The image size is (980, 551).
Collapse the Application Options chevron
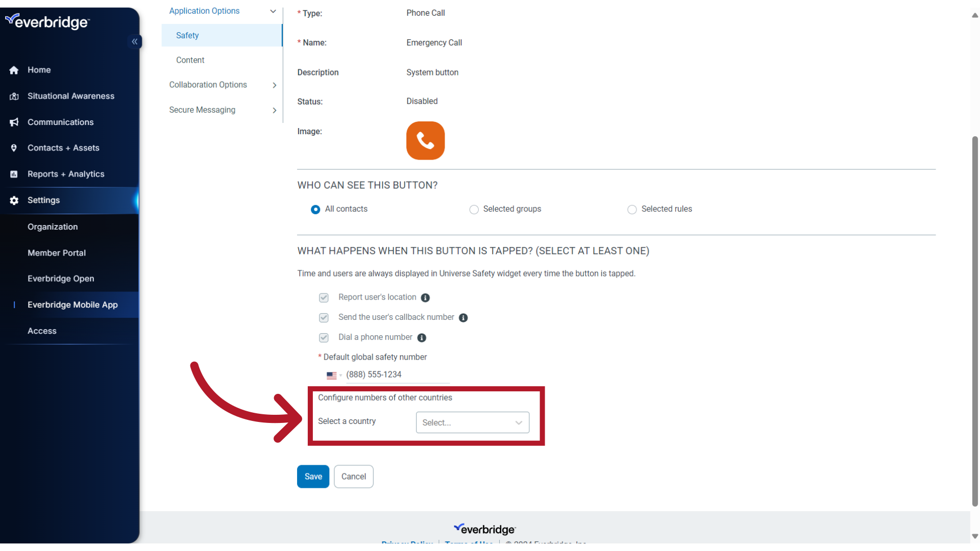tap(273, 11)
